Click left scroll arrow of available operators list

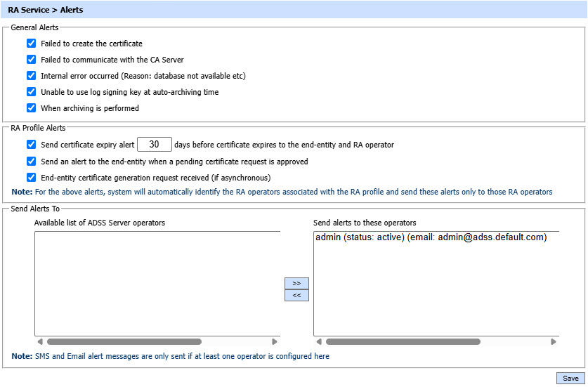39,342
